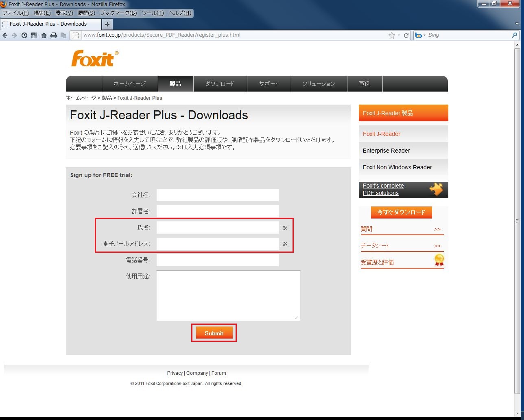Open the history clock icon
The image size is (524, 420).
(24, 35)
